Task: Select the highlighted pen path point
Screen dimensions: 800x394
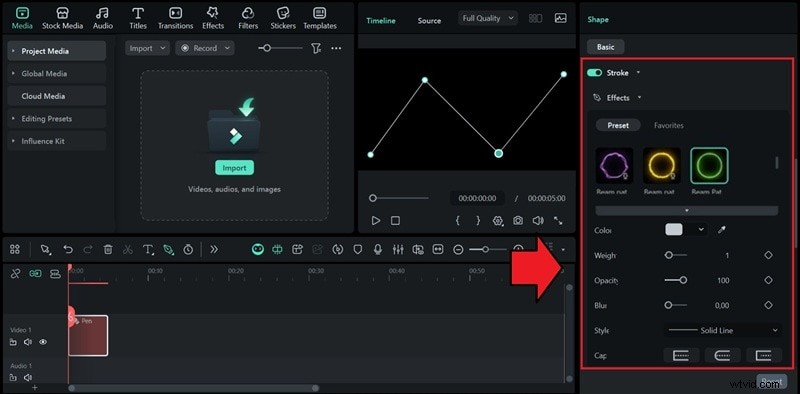Action: coord(499,153)
